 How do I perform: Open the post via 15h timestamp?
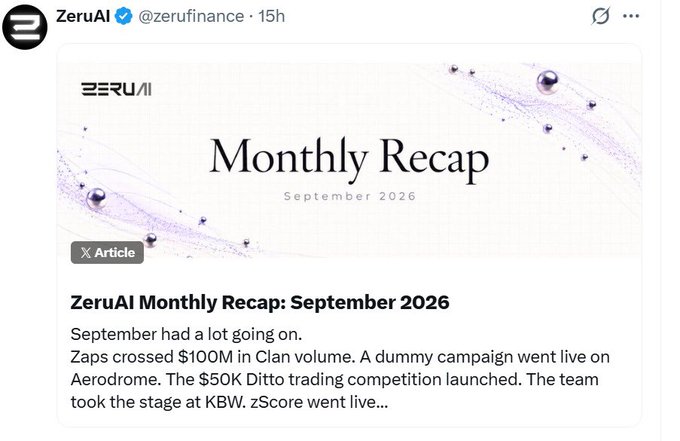[271, 16]
